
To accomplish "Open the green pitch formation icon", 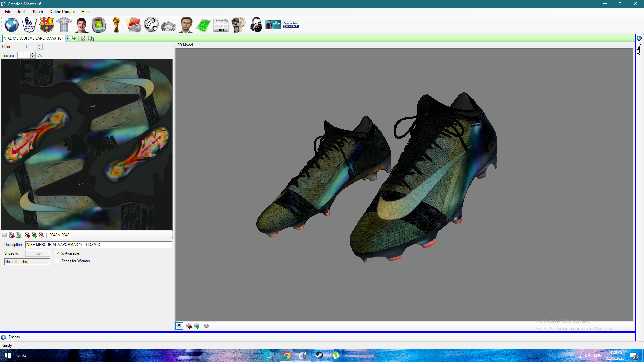I will coord(203,25).
